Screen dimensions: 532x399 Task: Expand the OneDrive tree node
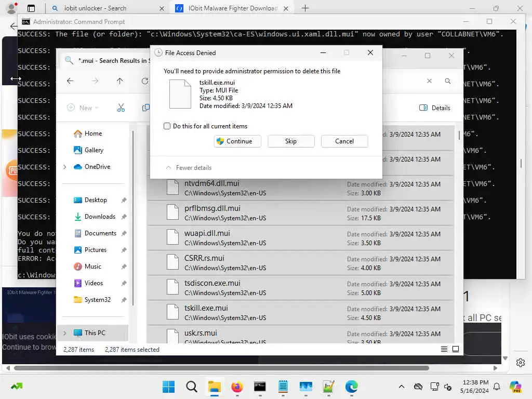click(65, 167)
